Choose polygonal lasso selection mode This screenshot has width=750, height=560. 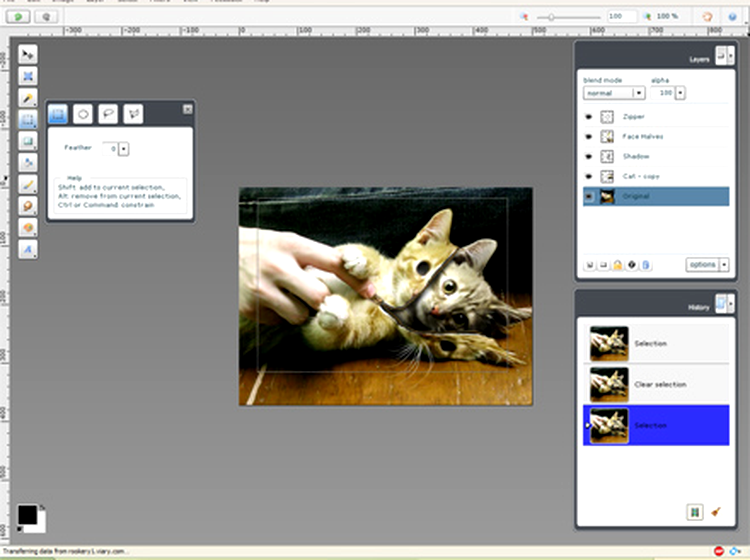coord(133,114)
